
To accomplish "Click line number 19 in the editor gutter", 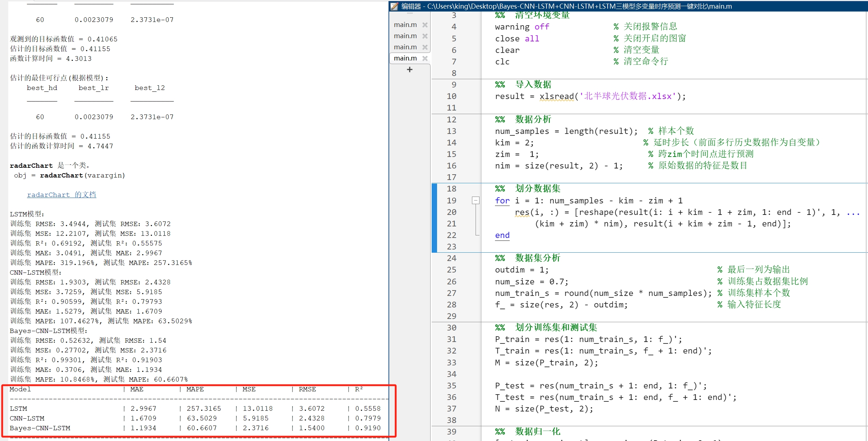I will tap(451, 201).
